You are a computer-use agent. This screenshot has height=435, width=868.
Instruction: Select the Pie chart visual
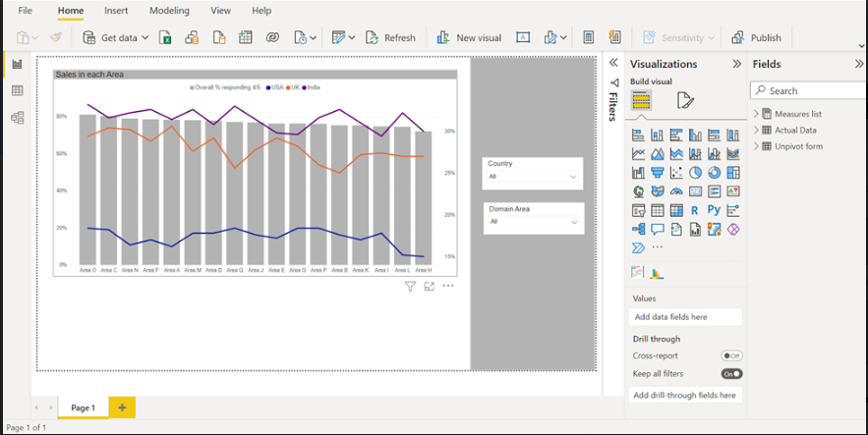(x=695, y=173)
